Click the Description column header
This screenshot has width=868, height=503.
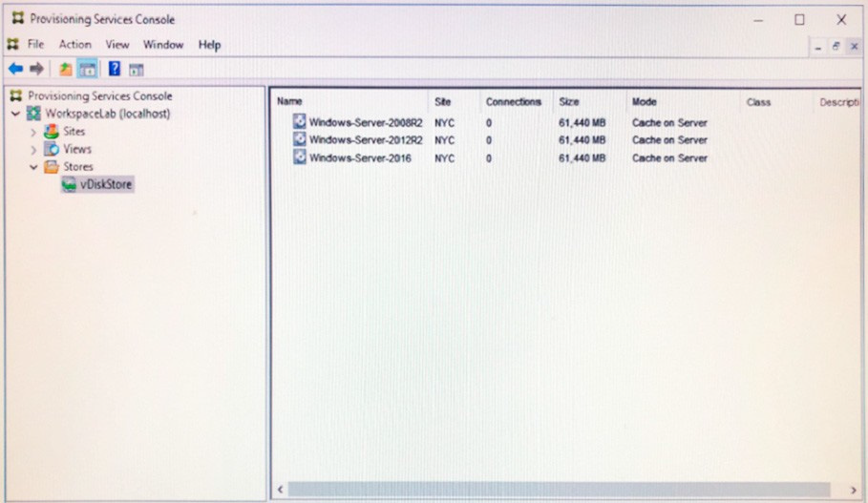(838, 102)
